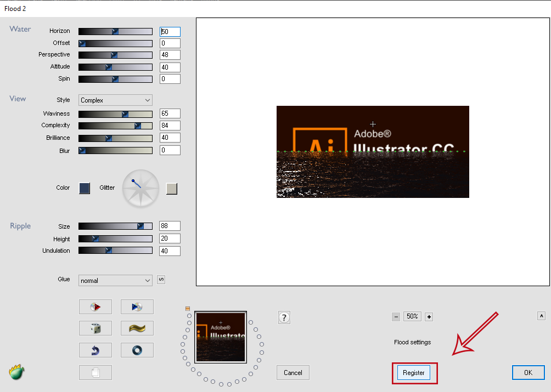
Task: Load a preset with the red-arrow disc button
Action: tap(95, 306)
